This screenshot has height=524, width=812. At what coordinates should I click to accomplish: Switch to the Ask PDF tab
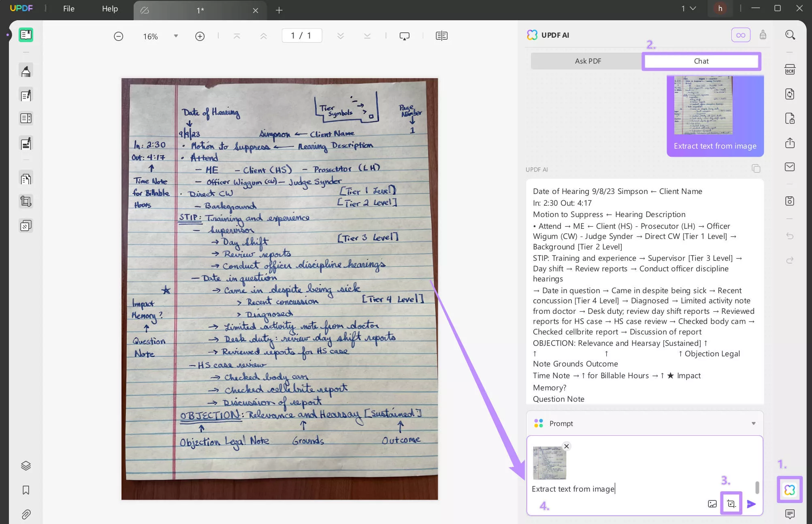pos(588,61)
